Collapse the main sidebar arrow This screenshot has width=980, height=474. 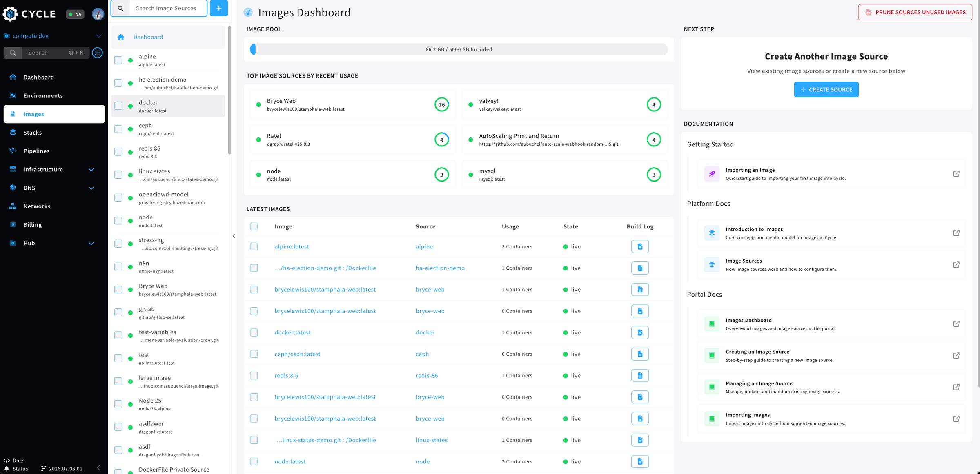98,468
